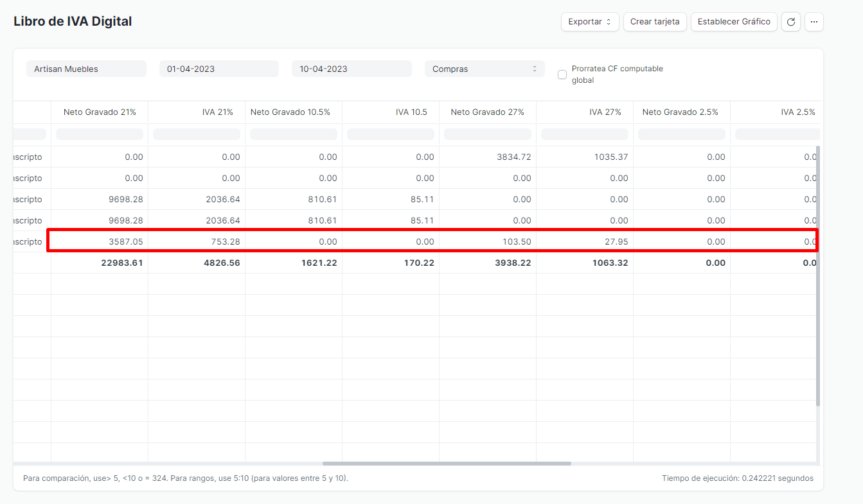Click the 10-04-2023 end date field
This screenshot has width=863, height=504.
(x=351, y=69)
